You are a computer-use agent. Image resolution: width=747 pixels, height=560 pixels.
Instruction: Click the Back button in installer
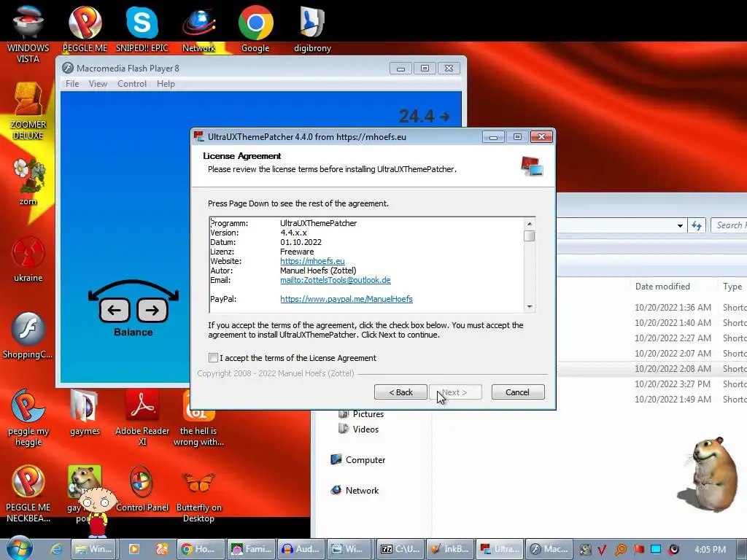coord(400,392)
